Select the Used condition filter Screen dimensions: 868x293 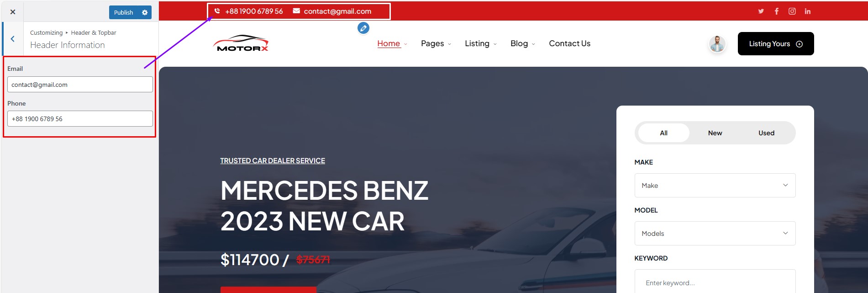[767, 133]
